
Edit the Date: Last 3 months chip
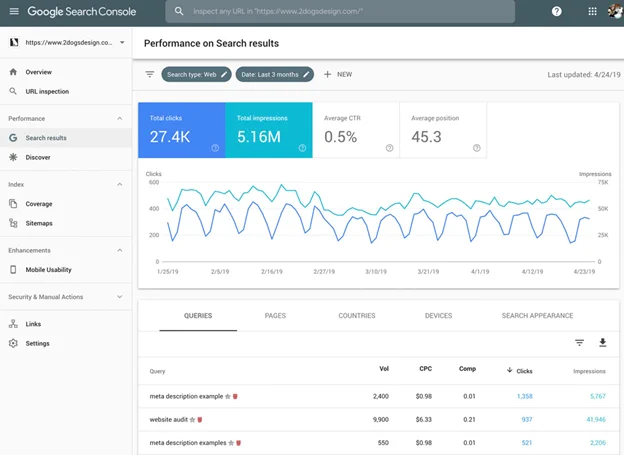tap(275, 74)
